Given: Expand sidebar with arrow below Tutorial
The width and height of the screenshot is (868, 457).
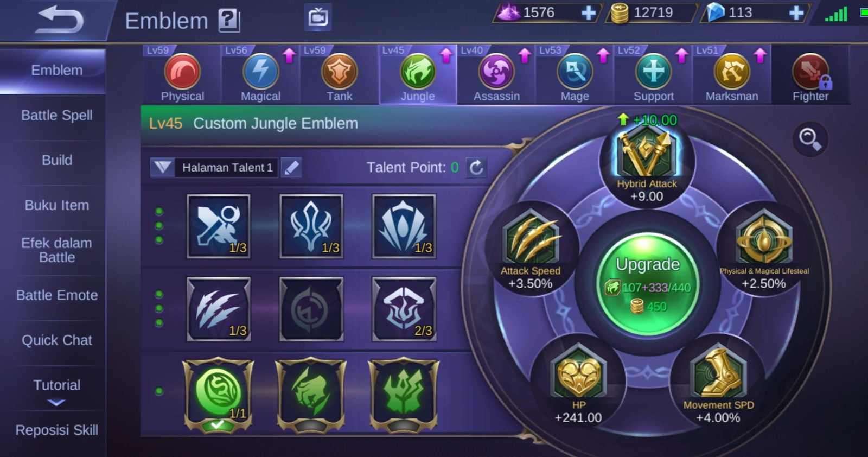Looking at the screenshot, I should (x=56, y=403).
